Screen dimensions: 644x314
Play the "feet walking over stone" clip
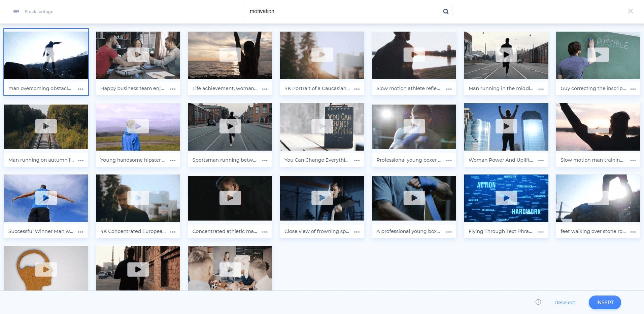tap(598, 198)
